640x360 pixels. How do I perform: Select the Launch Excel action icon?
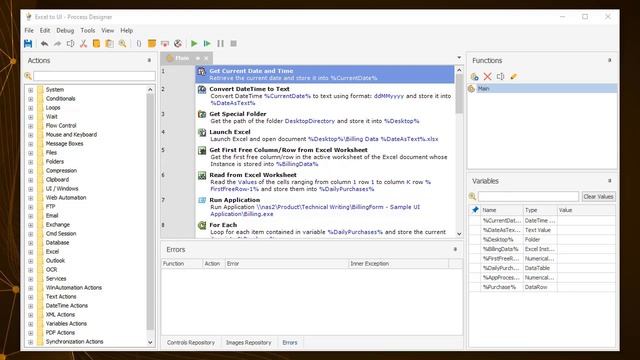click(x=202, y=132)
